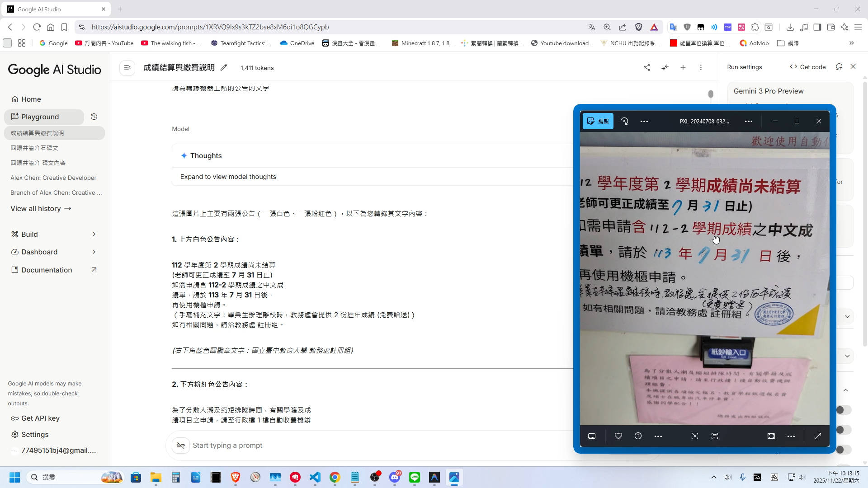Screen dimensions: 868x488
Task: Close the Run settings panel
Action: click(x=853, y=66)
